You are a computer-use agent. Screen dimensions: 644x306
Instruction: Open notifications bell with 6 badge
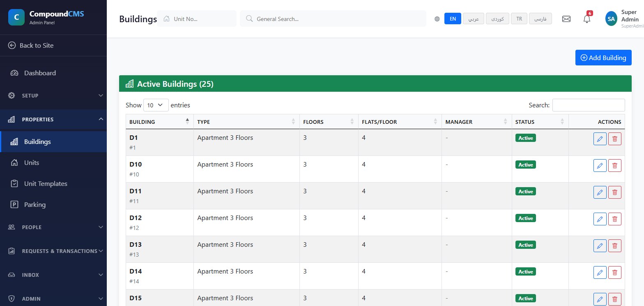coord(587,19)
